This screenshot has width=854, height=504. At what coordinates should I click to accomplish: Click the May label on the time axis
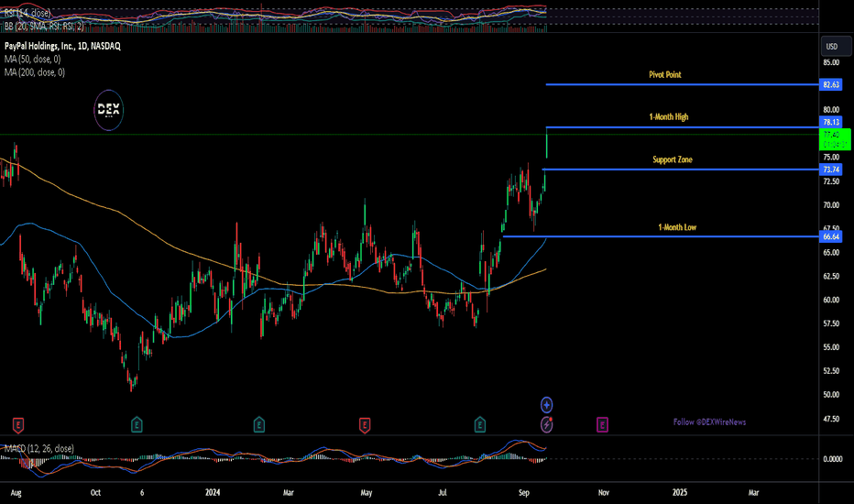(367, 493)
